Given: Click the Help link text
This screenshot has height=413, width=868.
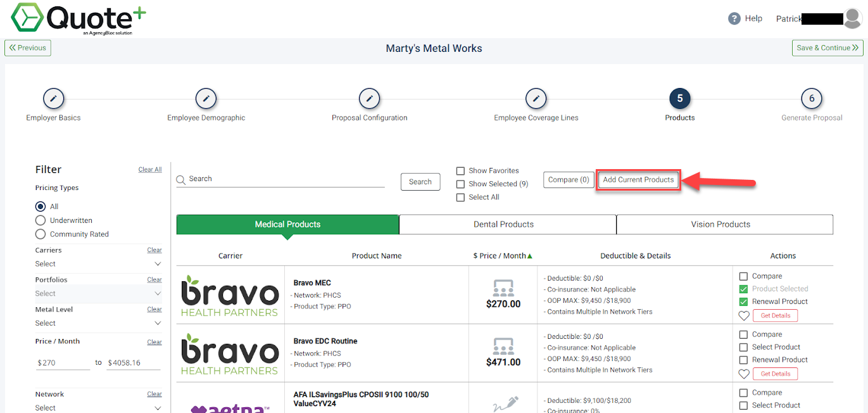Looking at the screenshot, I should click(x=753, y=18).
